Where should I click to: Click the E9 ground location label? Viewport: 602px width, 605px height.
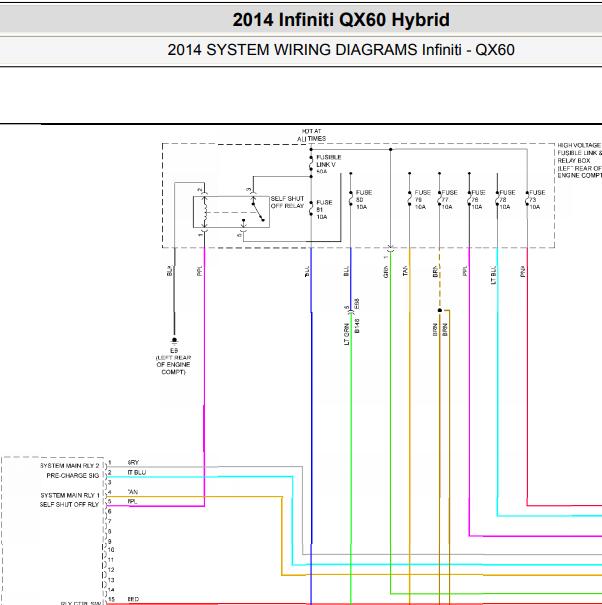pyautogui.click(x=173, y=361)
